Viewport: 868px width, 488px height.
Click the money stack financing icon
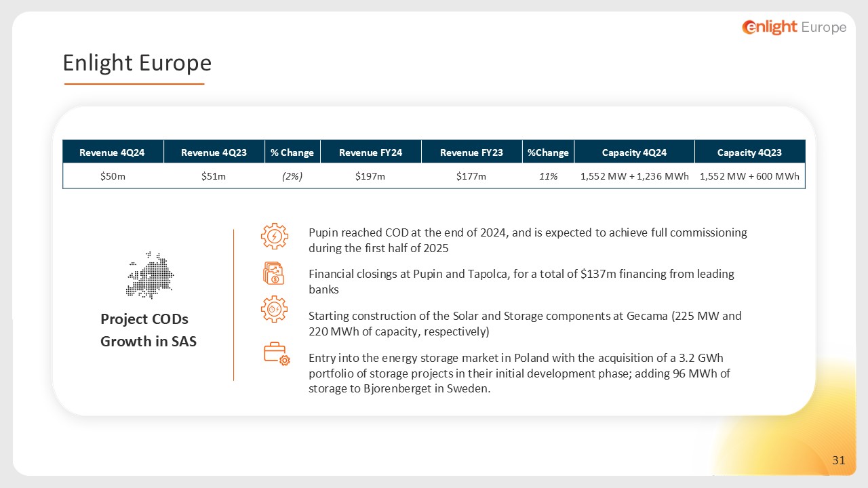point(274,274)
